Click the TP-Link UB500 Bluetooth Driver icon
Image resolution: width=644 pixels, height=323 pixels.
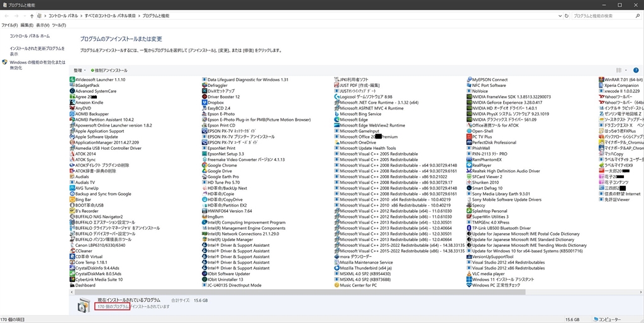469,228
